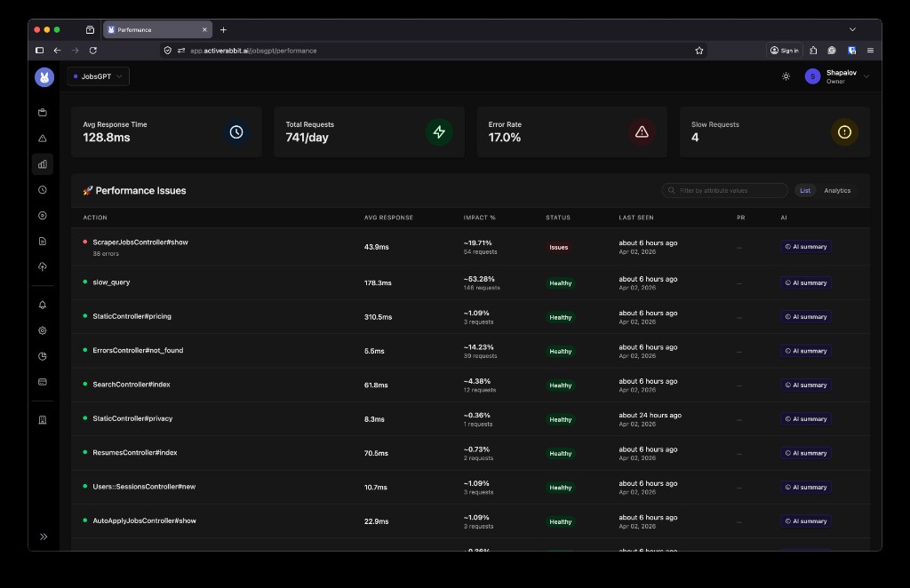Viewport: 910px width, 588px height.
Task: Toggle the browser sidebar panel icon
Action: click(39, 51)
